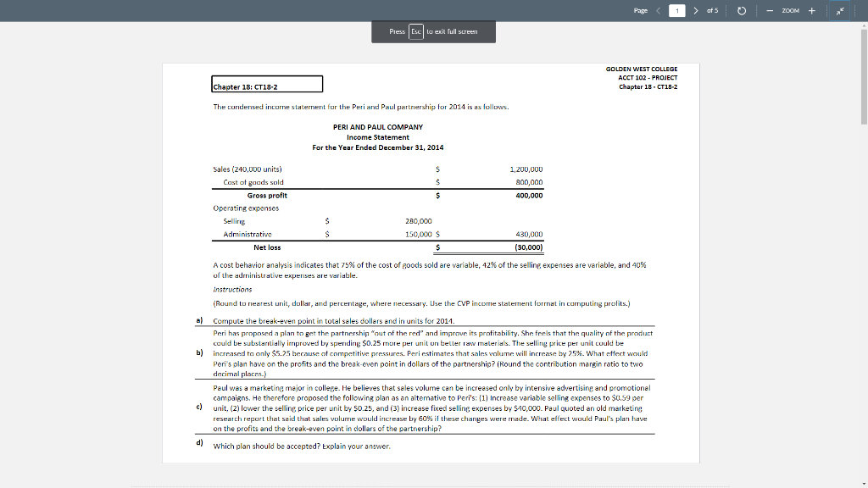868x488 pixels.
Task: Click 'Selling' expense label
Action: click(x=234, y=221)
